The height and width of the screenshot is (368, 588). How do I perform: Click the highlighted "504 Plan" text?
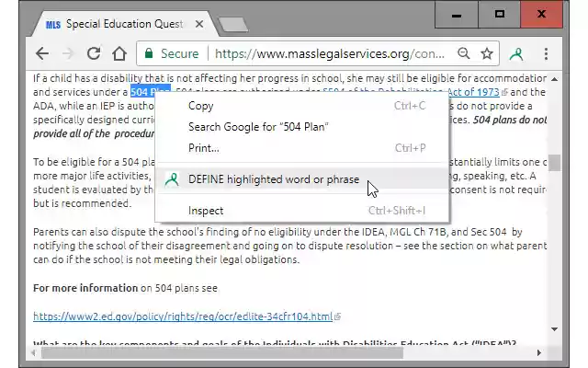click(x=151, y=92)
